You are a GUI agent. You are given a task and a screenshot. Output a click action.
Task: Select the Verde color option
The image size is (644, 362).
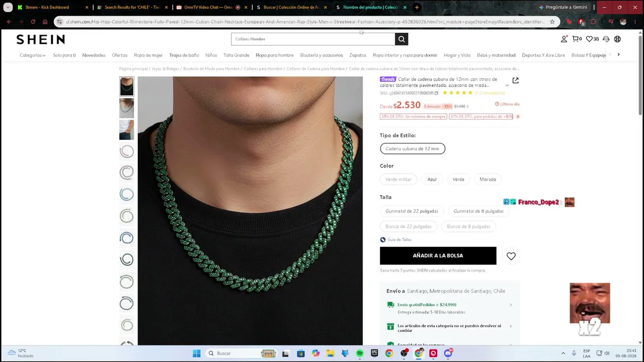458,179
